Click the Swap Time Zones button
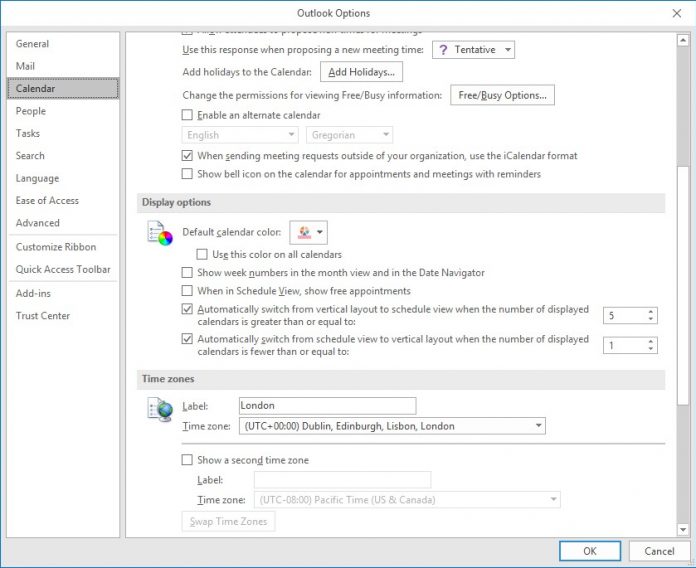Image resolution: width=696 pixels, height=568 pixels. (x=229, y=521)
